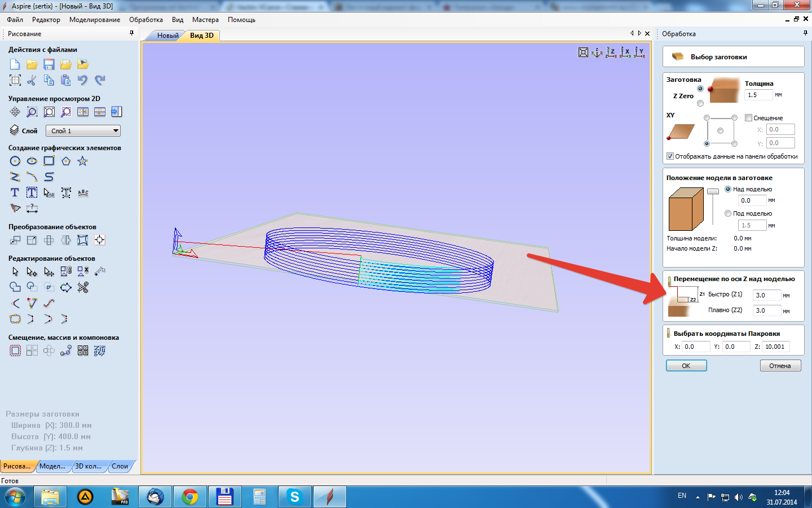Select the draw ellipse tool
812x508 pixels.
(32, 161)
